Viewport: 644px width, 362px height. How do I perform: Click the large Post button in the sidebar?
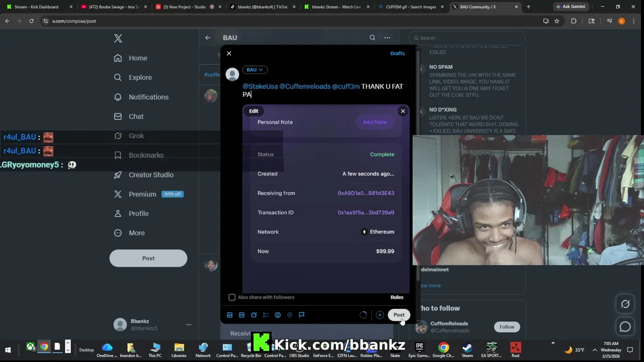148,258
